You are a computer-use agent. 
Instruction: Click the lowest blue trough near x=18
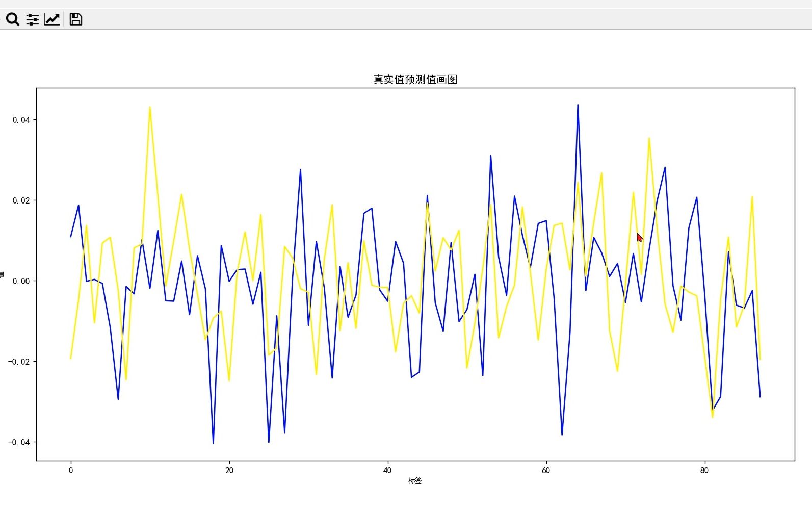coord(213,443)
